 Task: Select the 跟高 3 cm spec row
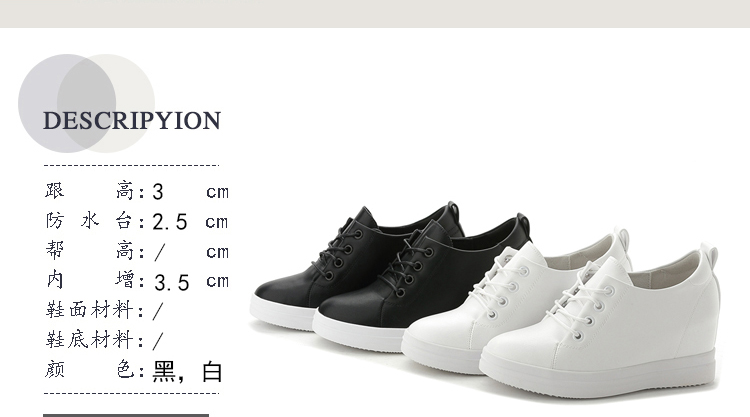click(137, 191)
